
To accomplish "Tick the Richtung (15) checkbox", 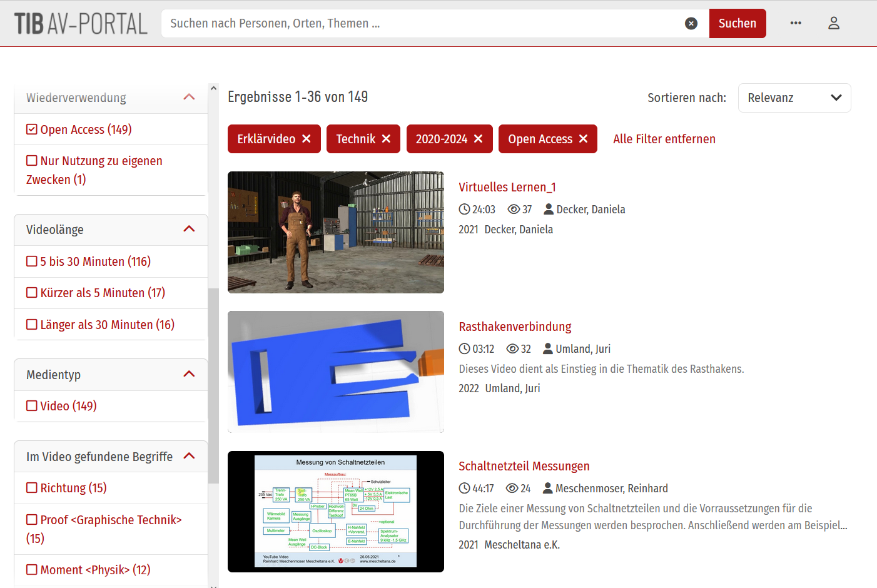I will click(x=32, y=488).
